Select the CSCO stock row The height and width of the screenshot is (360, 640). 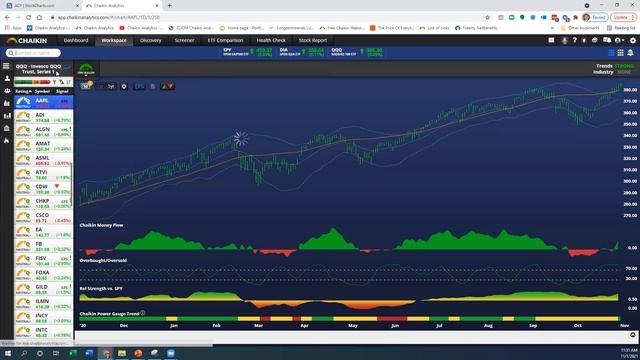click(x=44, y=218)
